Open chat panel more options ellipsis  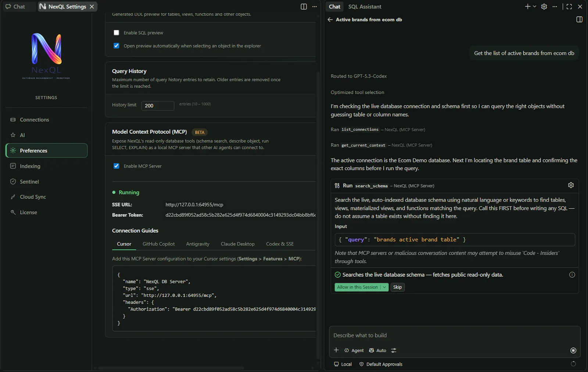point(555,7)
